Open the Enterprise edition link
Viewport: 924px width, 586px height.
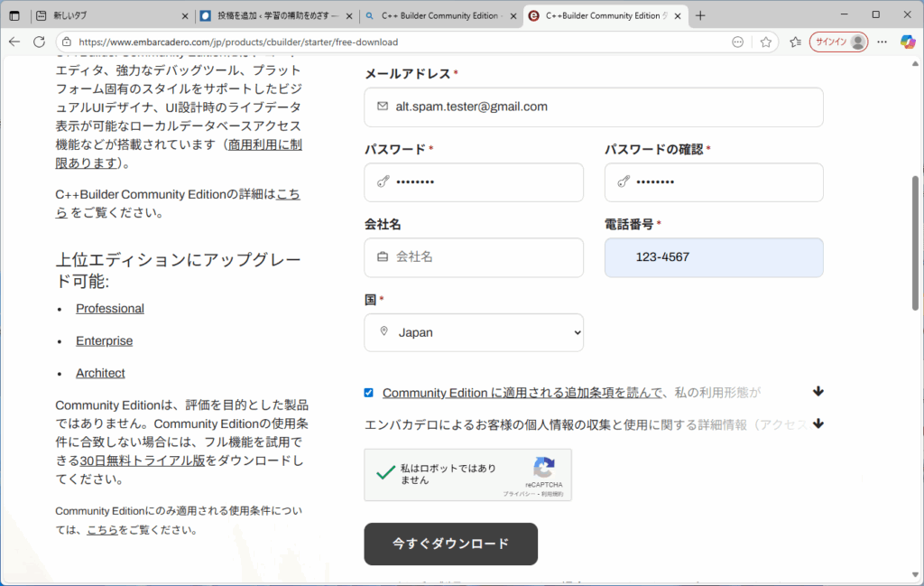105,340
